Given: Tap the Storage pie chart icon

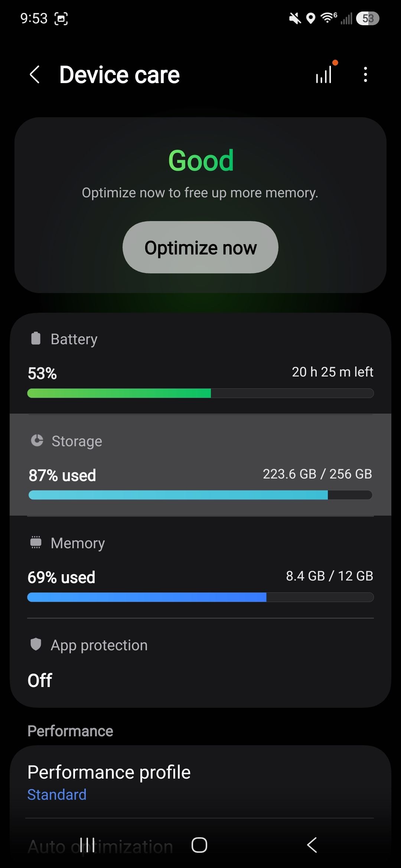Looking at the screenshot, I should click(37, 440).
